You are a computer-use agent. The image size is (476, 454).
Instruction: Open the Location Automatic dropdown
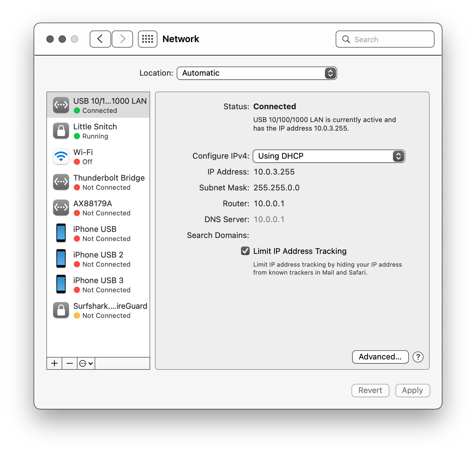point(257,73)
